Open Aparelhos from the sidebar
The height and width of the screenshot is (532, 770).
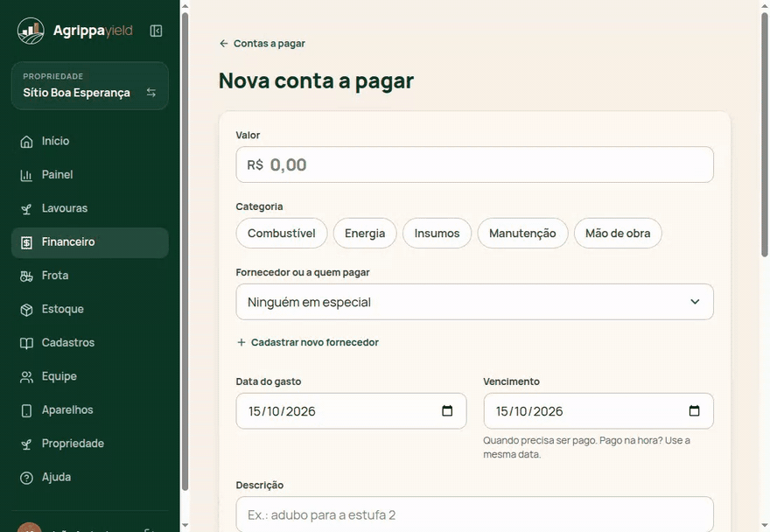(90, 409)
